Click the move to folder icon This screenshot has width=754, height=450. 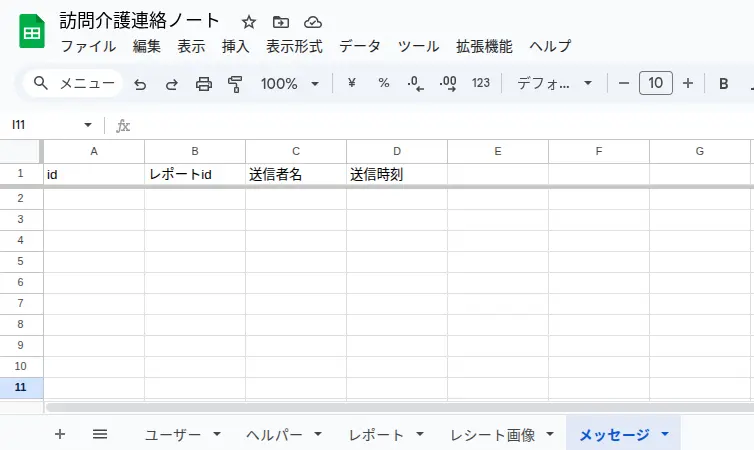coord(281,22)
